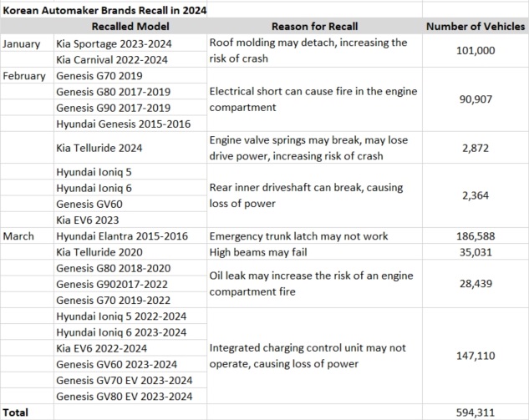The height and width of the screenshot is (420, 529).
Task: Select the 101,000 vehicles cell
Action: pyautogui.click(x=475, y=51)
